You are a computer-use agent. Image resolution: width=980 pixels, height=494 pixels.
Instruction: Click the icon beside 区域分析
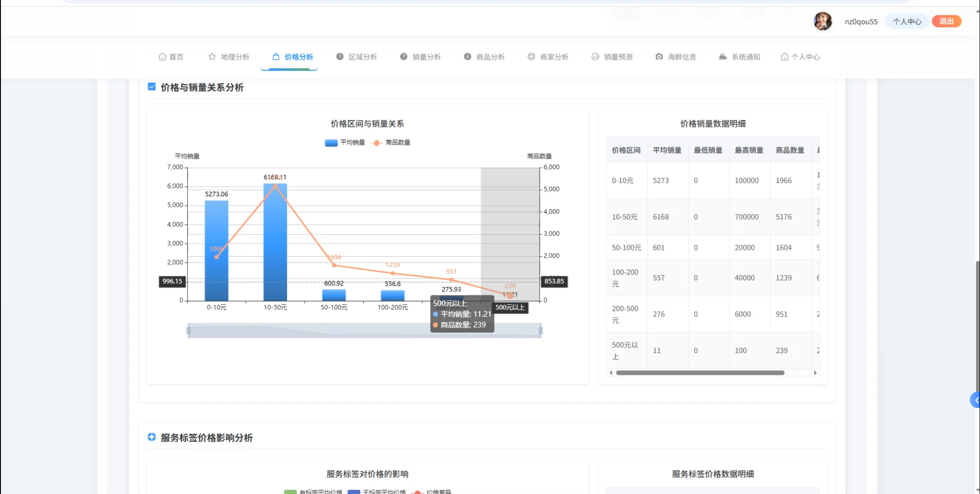point(340,57)
